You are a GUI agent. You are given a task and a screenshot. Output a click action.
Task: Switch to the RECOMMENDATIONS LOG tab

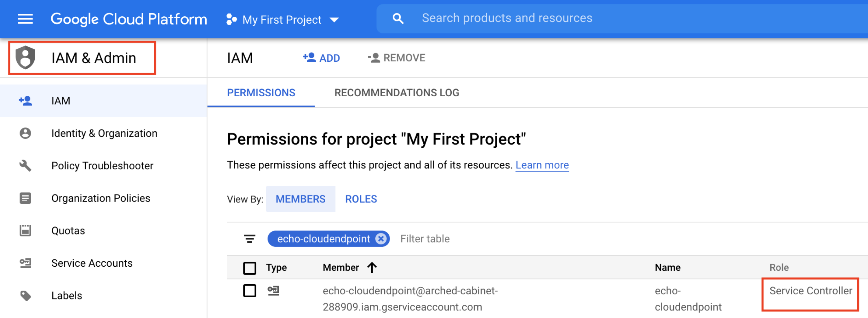[397, 93]
